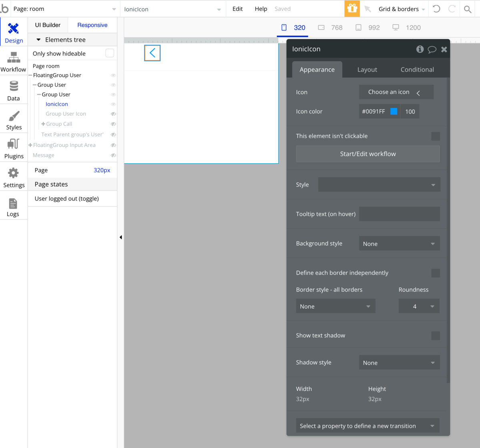Click the undo arrow in the top bar
Viewport: 480px width, 448px height.
(436, 8)
